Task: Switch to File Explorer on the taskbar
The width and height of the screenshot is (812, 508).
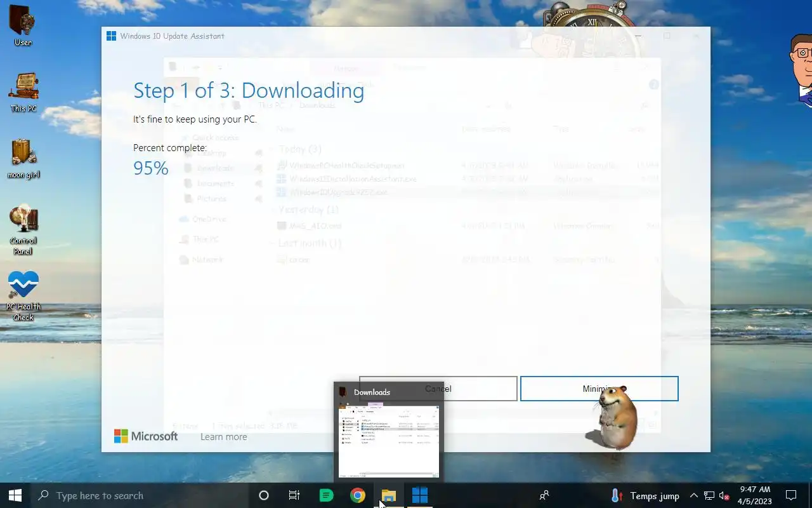Action: [x=389, y=495]
